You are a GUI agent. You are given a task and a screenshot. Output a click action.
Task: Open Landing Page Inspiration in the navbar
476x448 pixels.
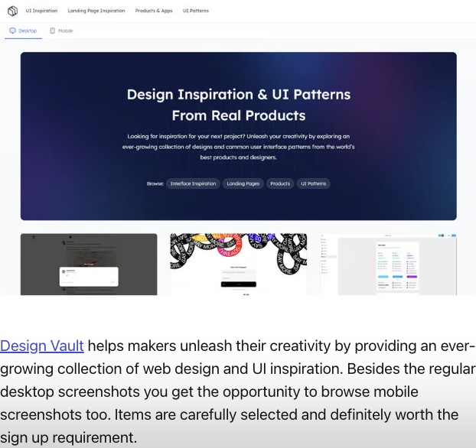pos(96,11)
